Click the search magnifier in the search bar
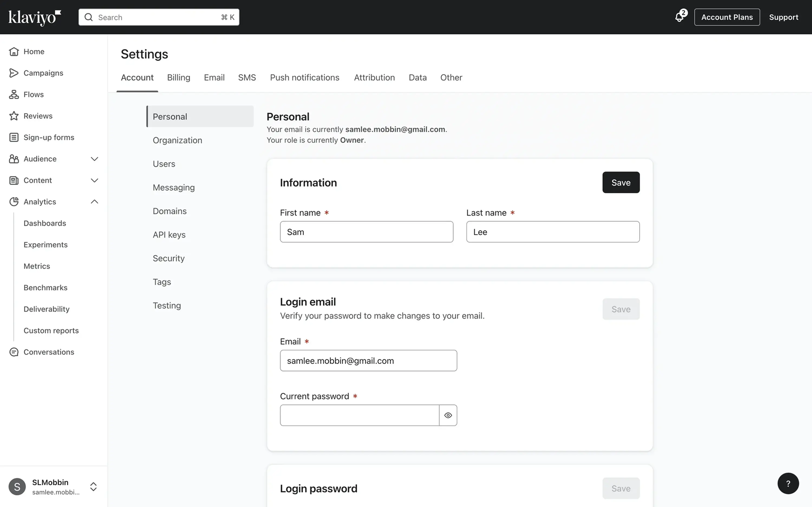The height and width of the screenshot is (507, 812). 88,17
